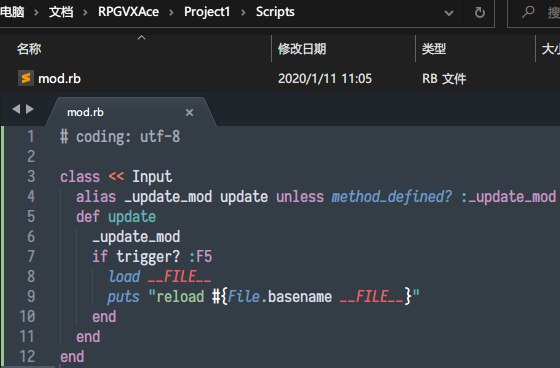The image size is (560, 368).
Task: Click line number 1 in the gutter
Action: pyautogui.click(x=31, y=136)
